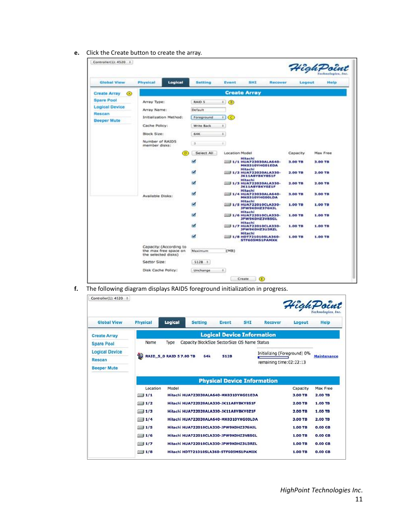This screenshot has height=532, width=411.
Task: Click the Initializing (Foreground) progress bar
Action: pyautogui.click(x=273, y=358)
